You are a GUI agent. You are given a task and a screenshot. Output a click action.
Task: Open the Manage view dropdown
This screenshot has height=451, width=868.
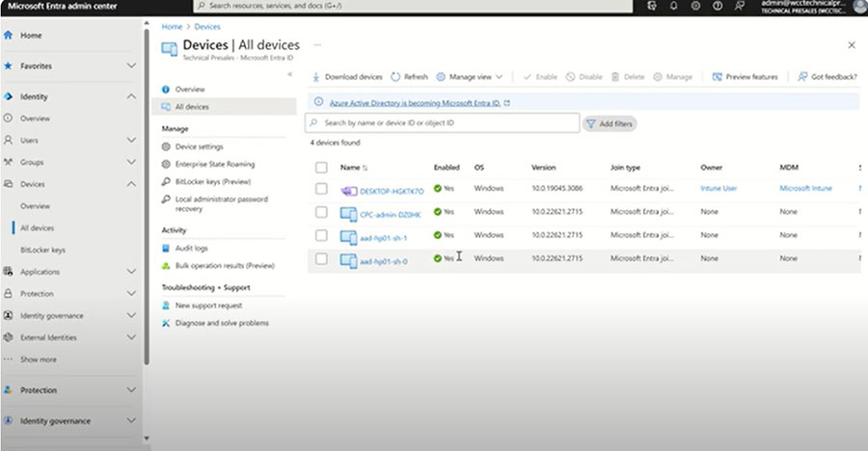[470, 77]
